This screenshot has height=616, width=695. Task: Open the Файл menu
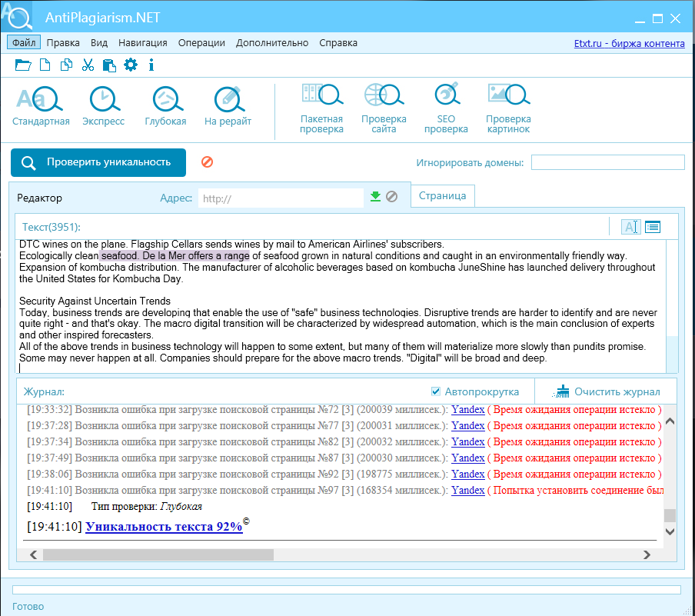[x=23, y=43]
